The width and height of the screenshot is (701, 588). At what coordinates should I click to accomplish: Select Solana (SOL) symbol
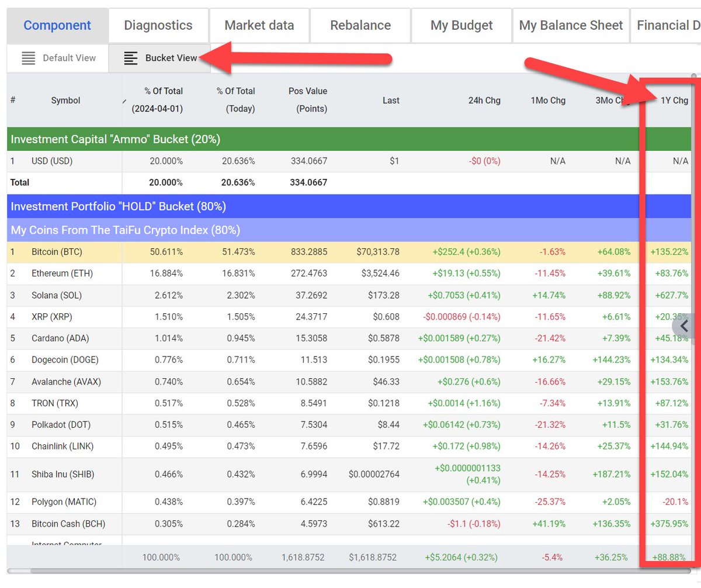tap(57, 295)
